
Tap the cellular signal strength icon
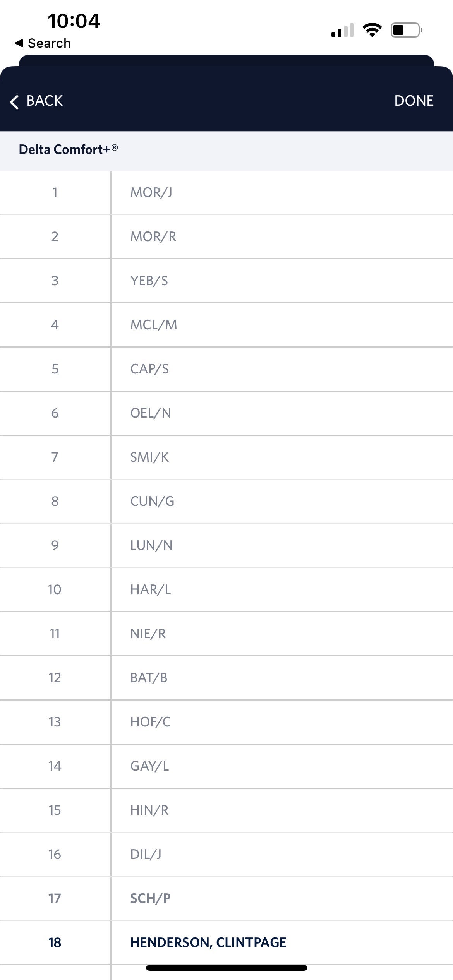pos(342,30)
